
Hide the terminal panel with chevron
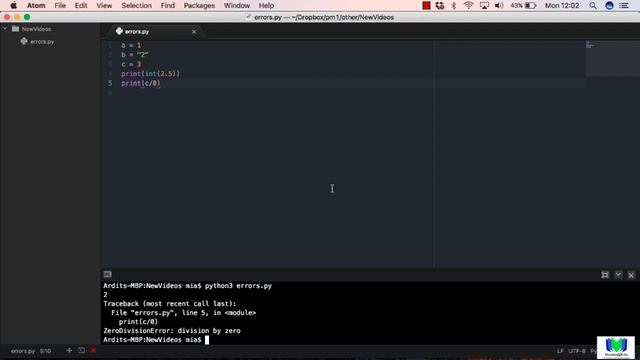pyautogui.click(x=618, y=275)
